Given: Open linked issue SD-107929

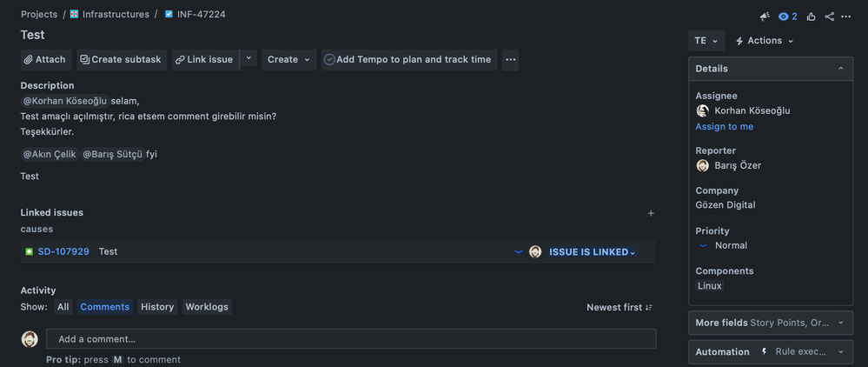Looking at the screenshot, I should point(63,251).
